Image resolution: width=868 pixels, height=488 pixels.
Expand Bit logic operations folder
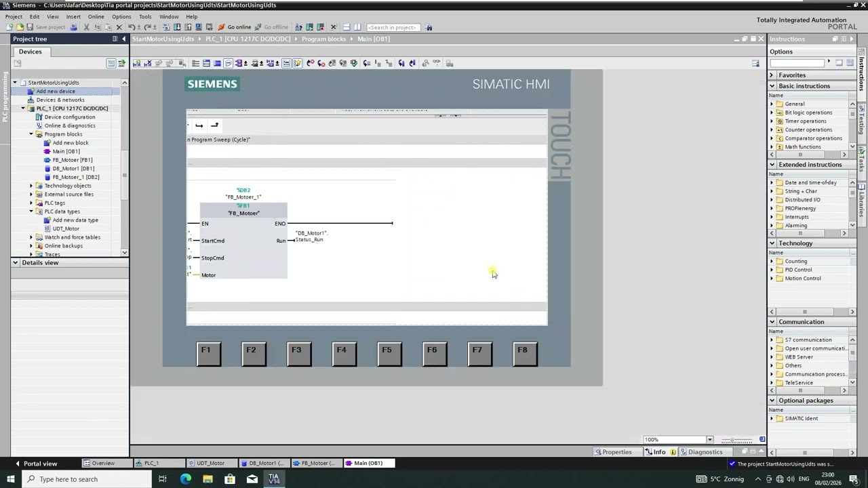tap(772, 113)
